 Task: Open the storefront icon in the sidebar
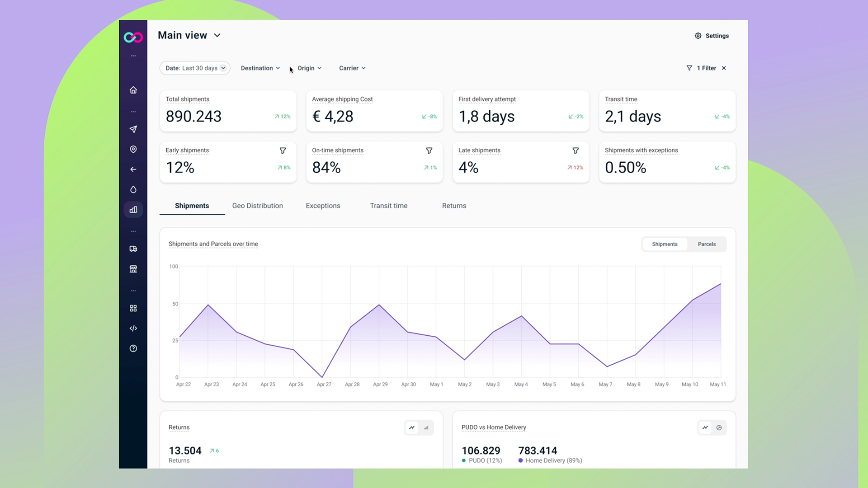[x=133, y=269]
